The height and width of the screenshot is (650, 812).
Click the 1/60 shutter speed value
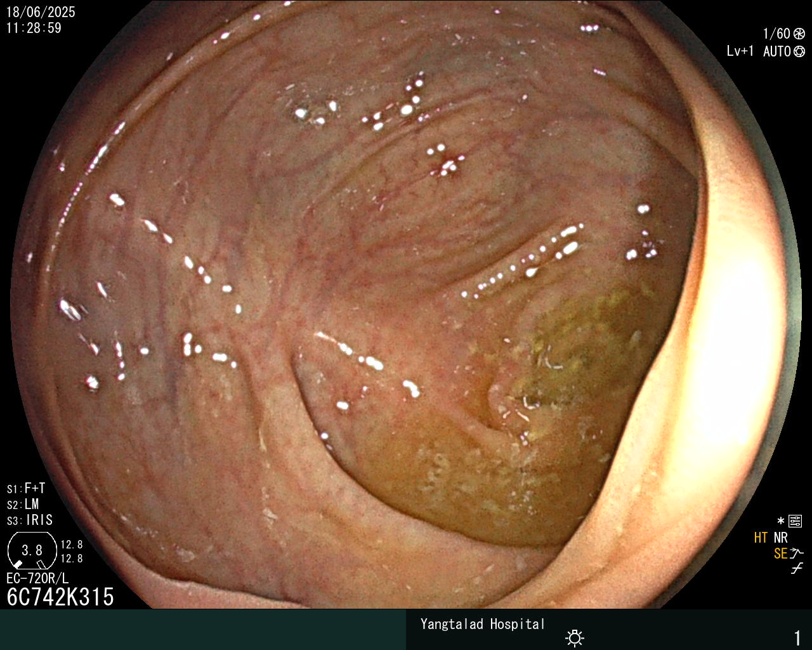[x=776, y=34]
